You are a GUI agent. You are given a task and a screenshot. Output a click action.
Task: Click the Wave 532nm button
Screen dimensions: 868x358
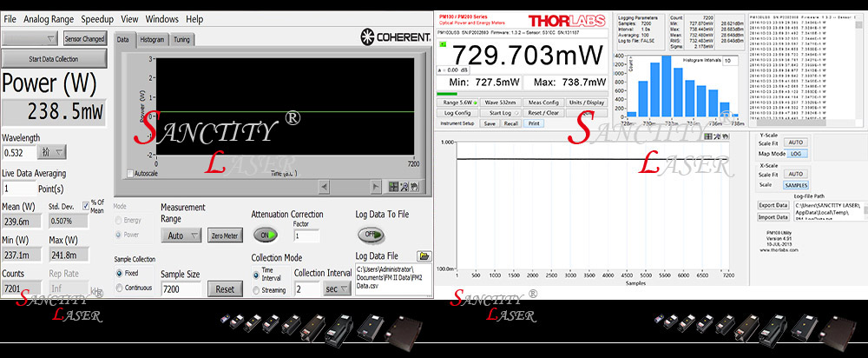pyautogui.click(x=500, y=103)
